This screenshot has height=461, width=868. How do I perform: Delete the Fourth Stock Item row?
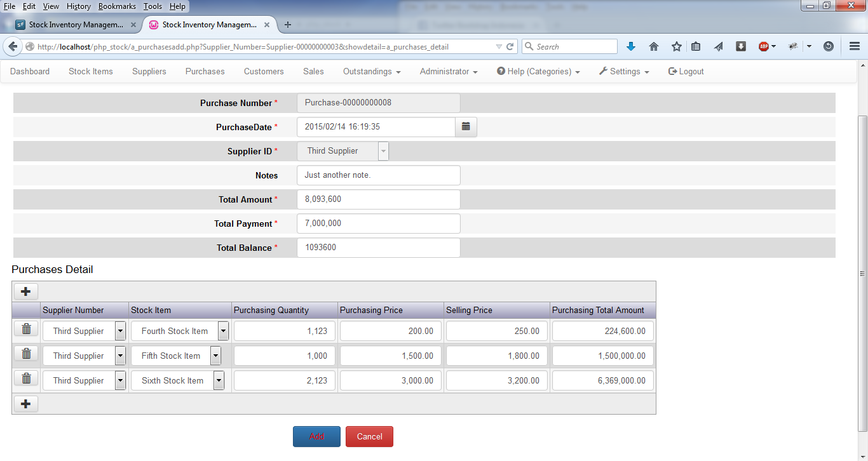[25, 329]
